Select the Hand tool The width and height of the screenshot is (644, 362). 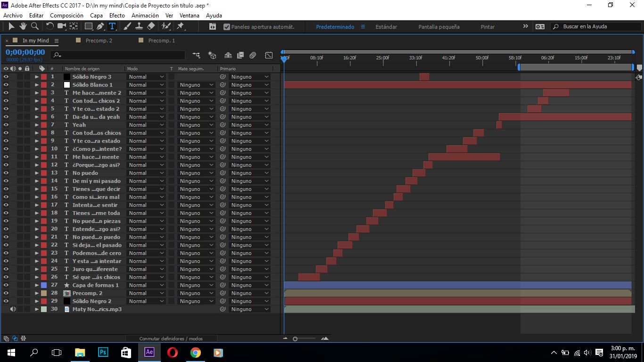point(23,26)
